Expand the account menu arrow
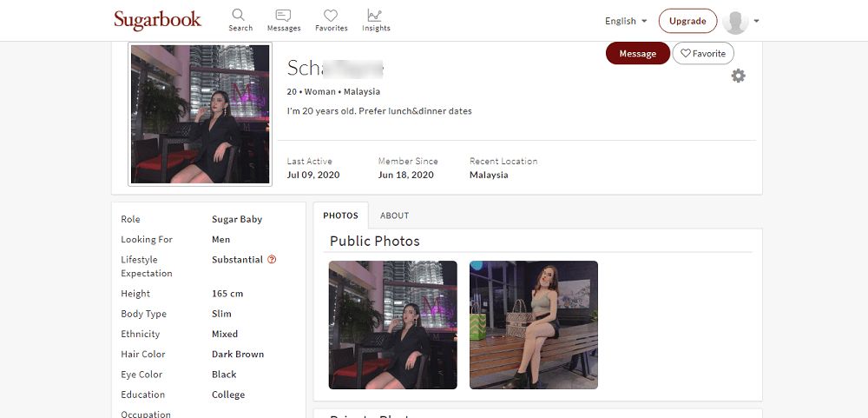 [756, 21]
